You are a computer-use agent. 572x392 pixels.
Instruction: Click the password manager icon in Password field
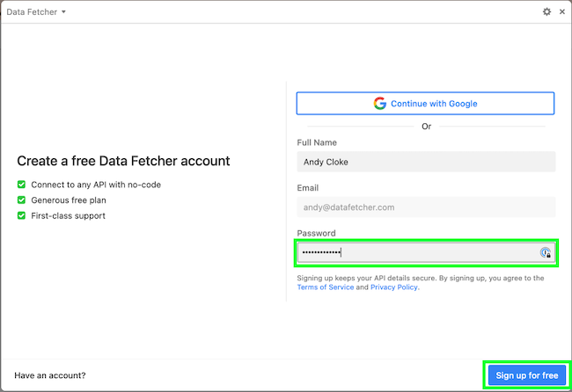coord(546,252)
